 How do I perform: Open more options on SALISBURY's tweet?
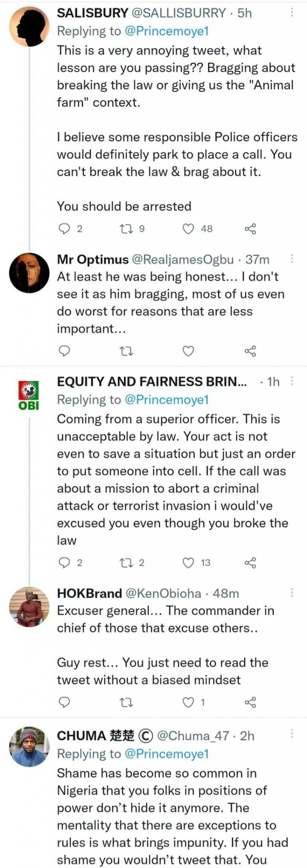[292, 13]
